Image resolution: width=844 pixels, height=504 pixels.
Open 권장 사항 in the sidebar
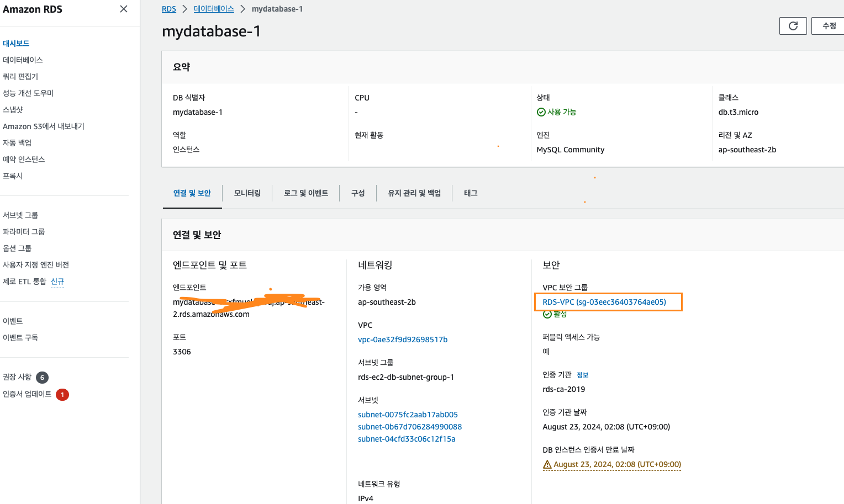coord(17,376)
